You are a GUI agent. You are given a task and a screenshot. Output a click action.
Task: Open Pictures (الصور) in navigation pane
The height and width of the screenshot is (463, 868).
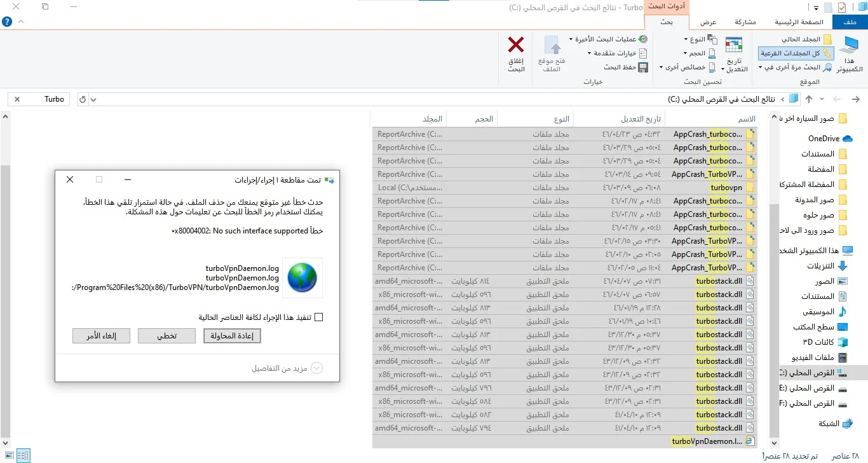(x=831, y=281)
